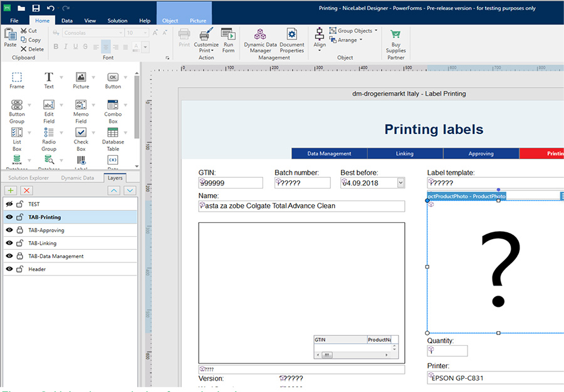Click the Open folder icon
The image size is (564, 392).
coord(21,8)
